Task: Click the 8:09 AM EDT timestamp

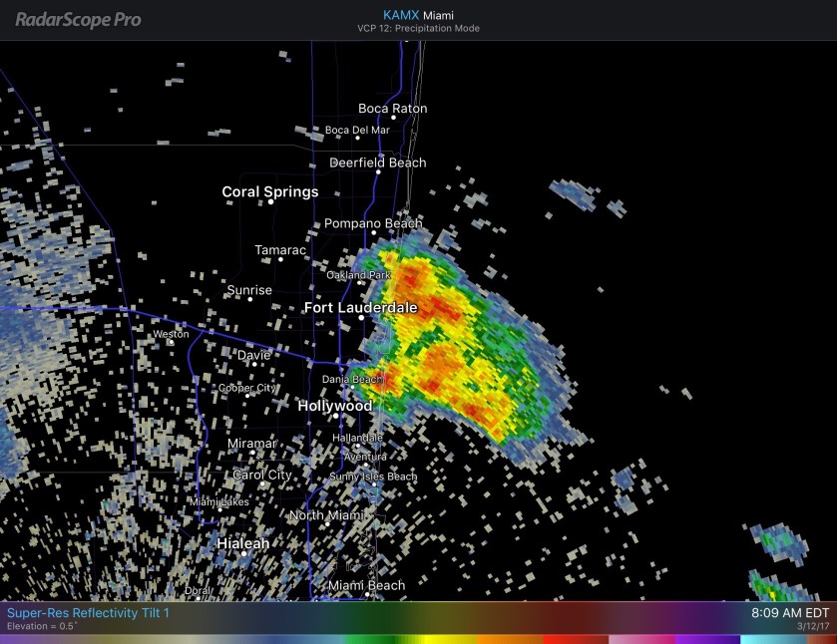Action: [x=789, y=612]
